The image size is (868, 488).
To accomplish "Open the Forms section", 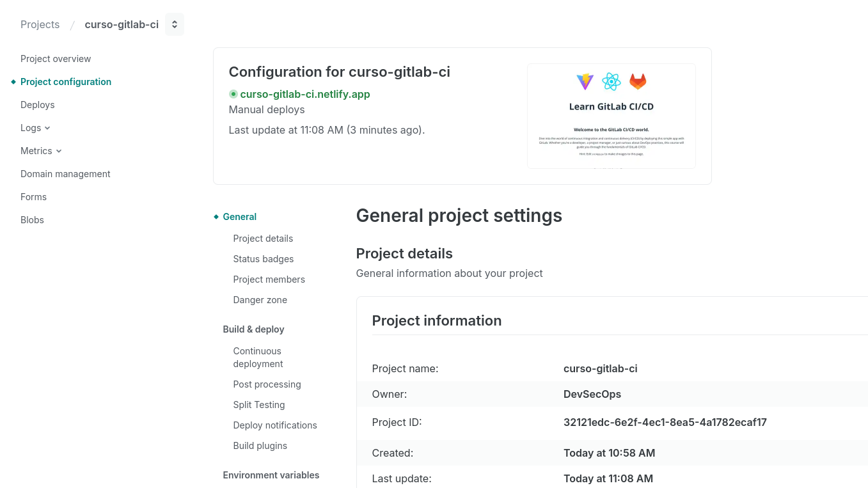I will coord(33,197).
